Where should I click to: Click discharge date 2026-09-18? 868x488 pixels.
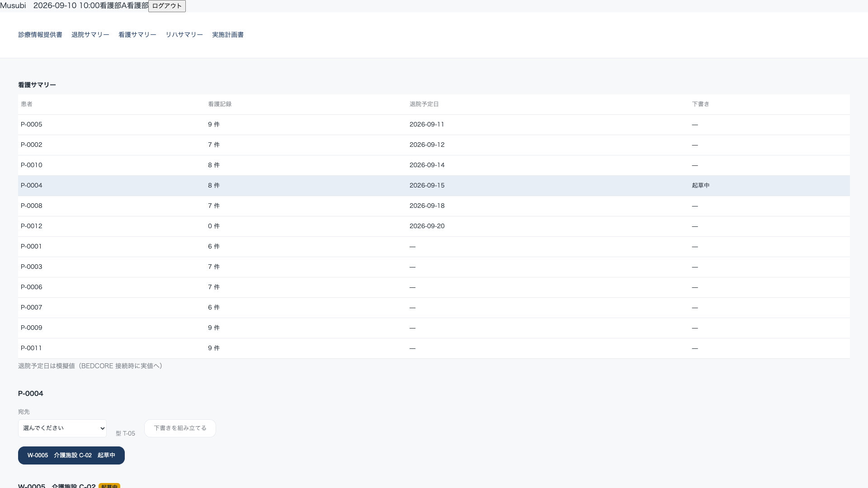tap(427, 206)
